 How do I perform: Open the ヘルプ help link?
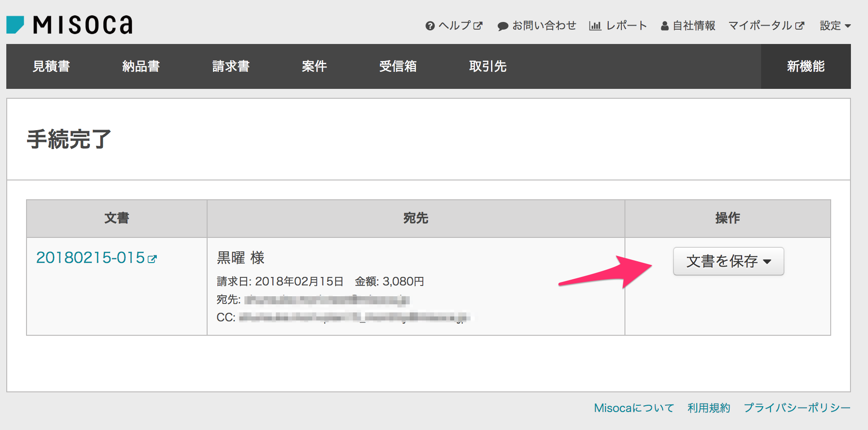tap(454, 26)
